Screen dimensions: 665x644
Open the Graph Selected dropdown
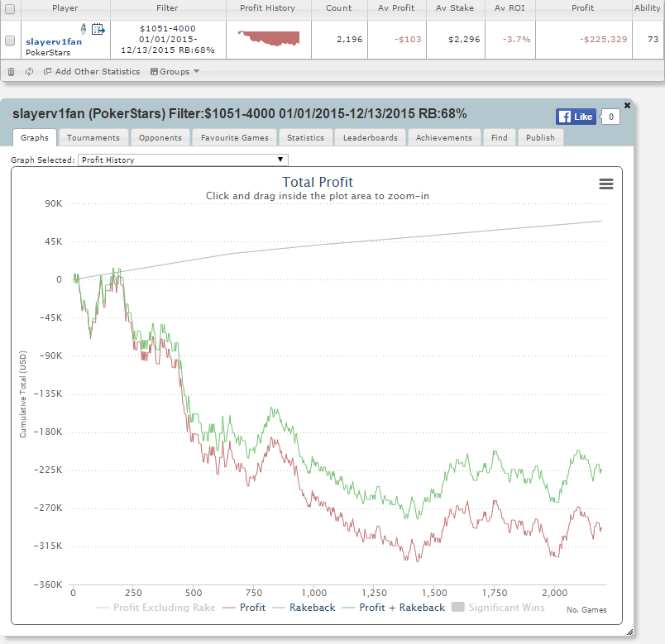[x=183, y=160]
